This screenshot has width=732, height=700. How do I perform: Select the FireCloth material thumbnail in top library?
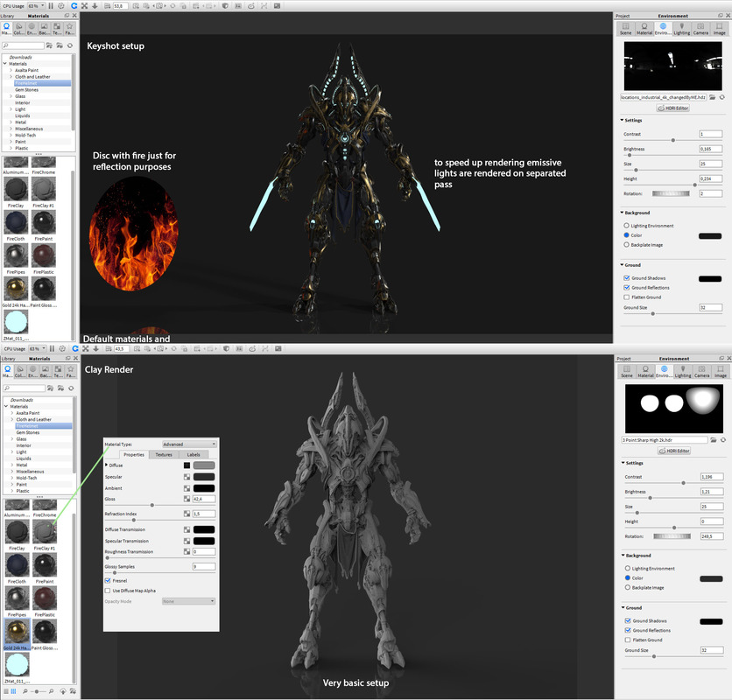pos(16,222)
